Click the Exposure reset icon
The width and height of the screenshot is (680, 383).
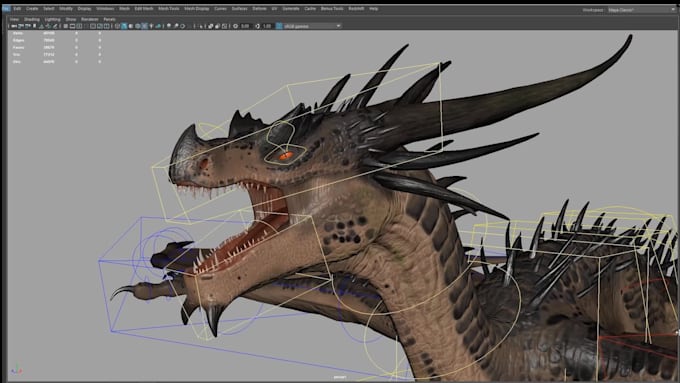pos(235,26)
